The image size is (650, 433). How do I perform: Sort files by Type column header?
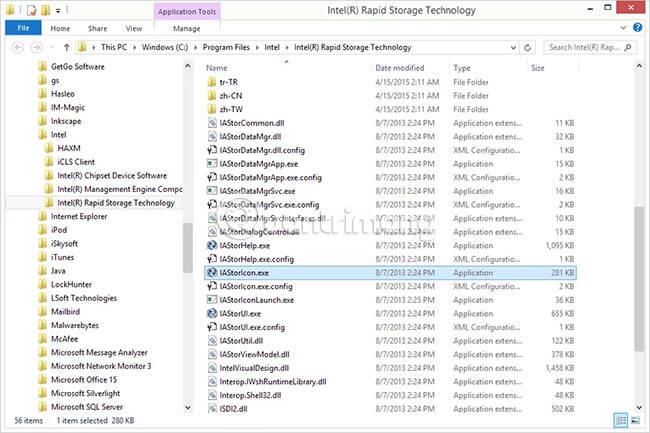(462, 68)
